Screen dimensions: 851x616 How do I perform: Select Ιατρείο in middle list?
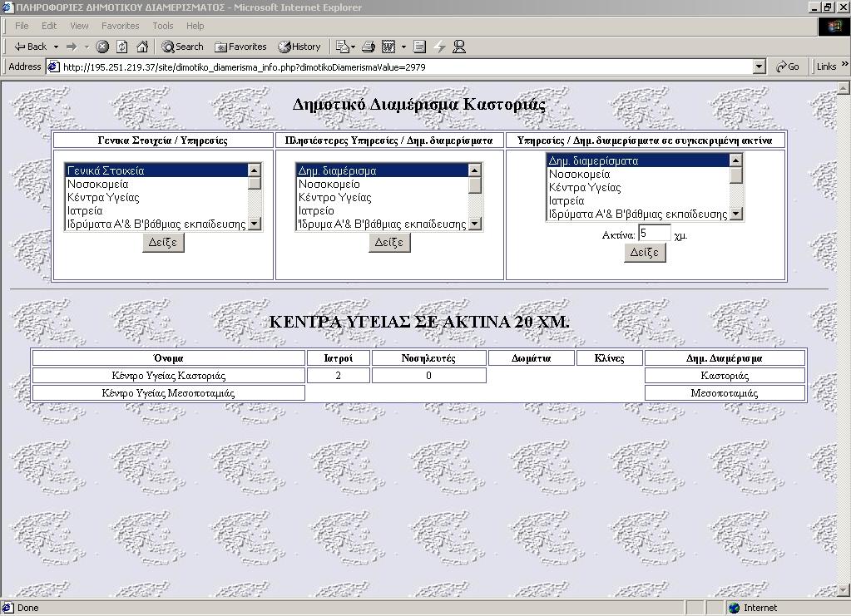pos(382,210)
